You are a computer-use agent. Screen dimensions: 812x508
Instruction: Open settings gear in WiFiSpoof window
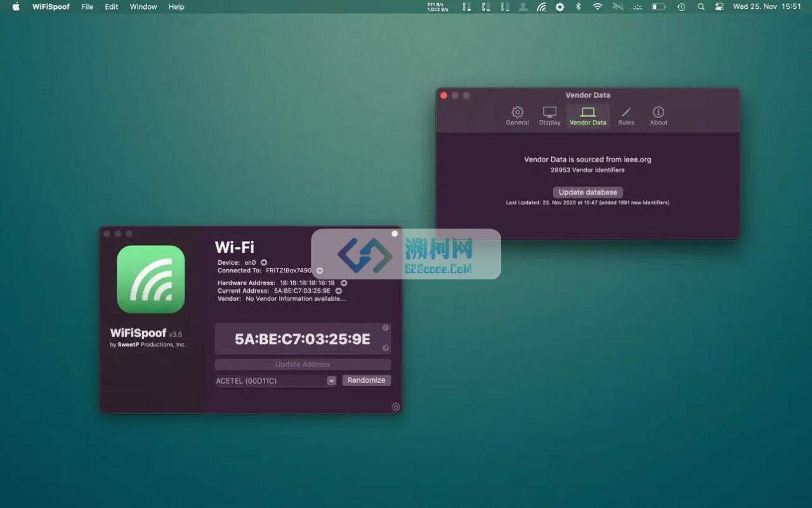pyautogui.click(x=396, y=407)
